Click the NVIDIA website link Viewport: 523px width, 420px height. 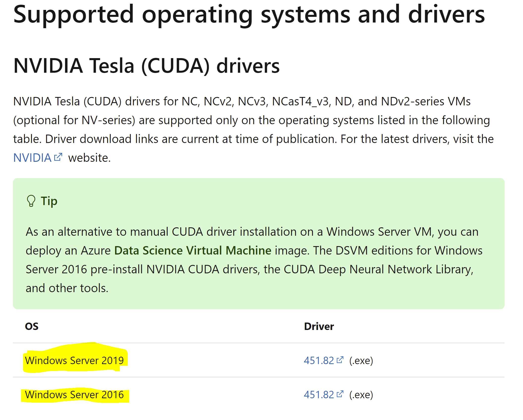coord(32,158)
